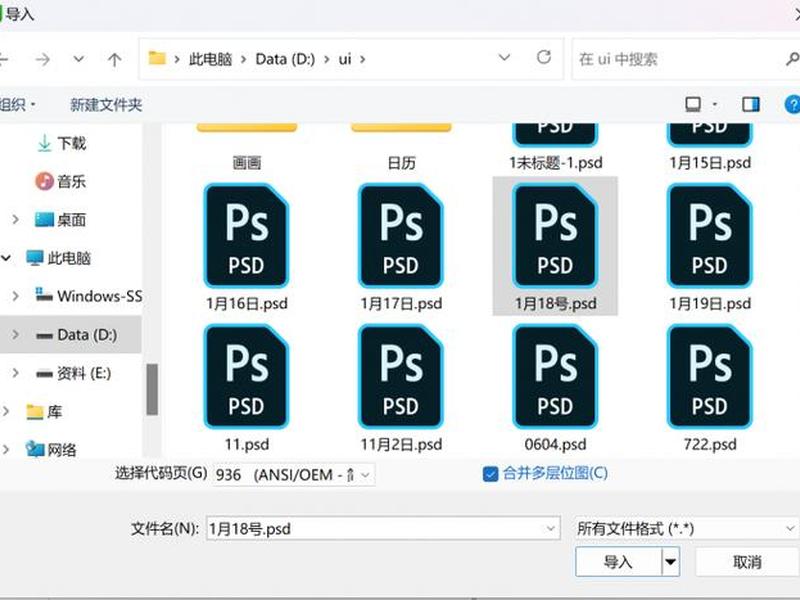The width and height of the screenshot is (800, 600).
Task: Open the 所有文件格式 filter dropdown
Action: 790,529
